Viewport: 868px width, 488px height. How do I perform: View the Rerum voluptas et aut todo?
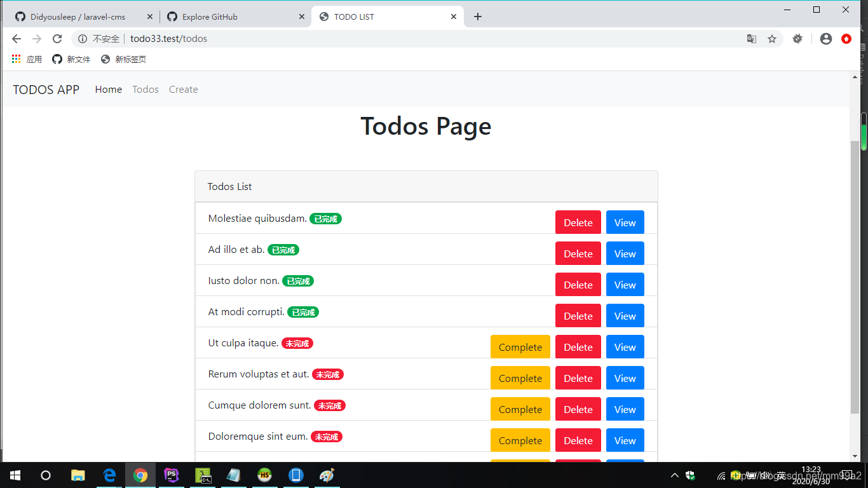[625, 378]
